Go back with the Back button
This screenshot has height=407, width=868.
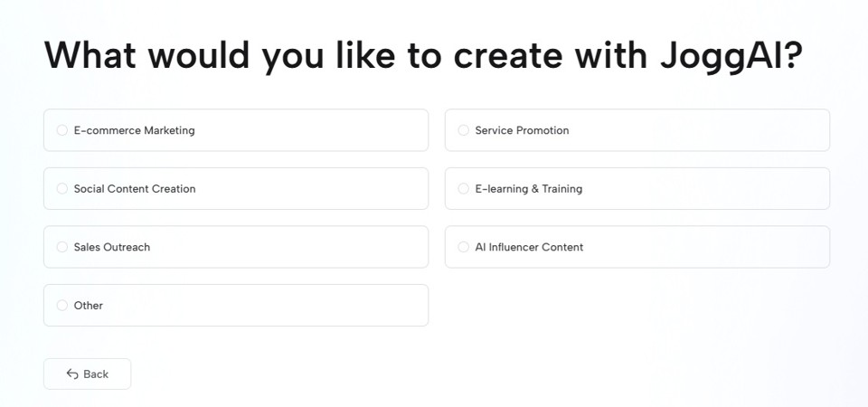point(88,374)
